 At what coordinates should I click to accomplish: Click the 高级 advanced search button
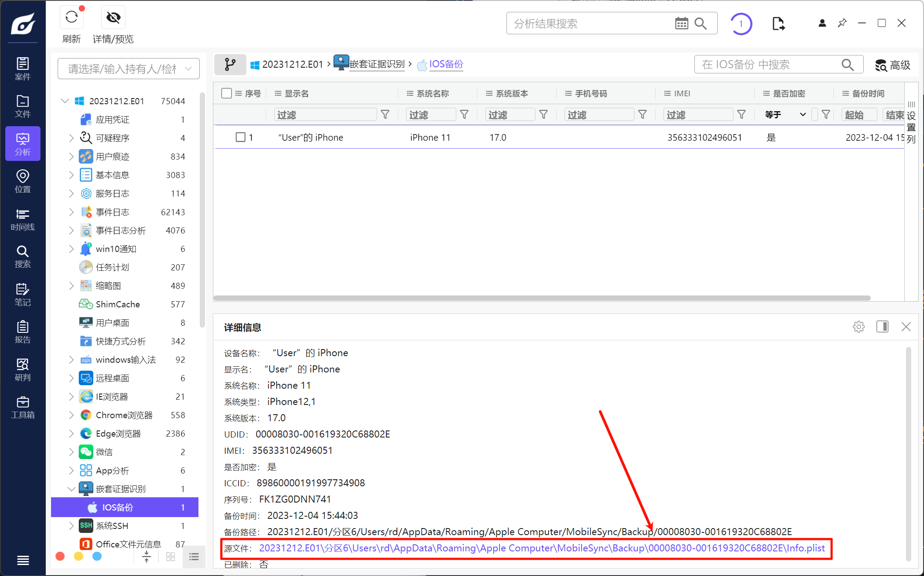point(892,65)
